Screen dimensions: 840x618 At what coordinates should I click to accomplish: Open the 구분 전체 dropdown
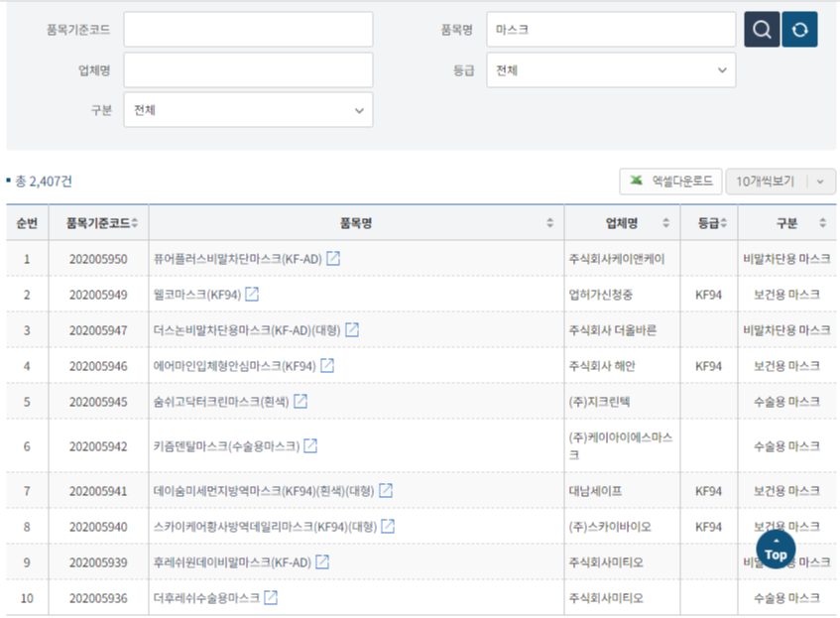(x=248, y=110)
